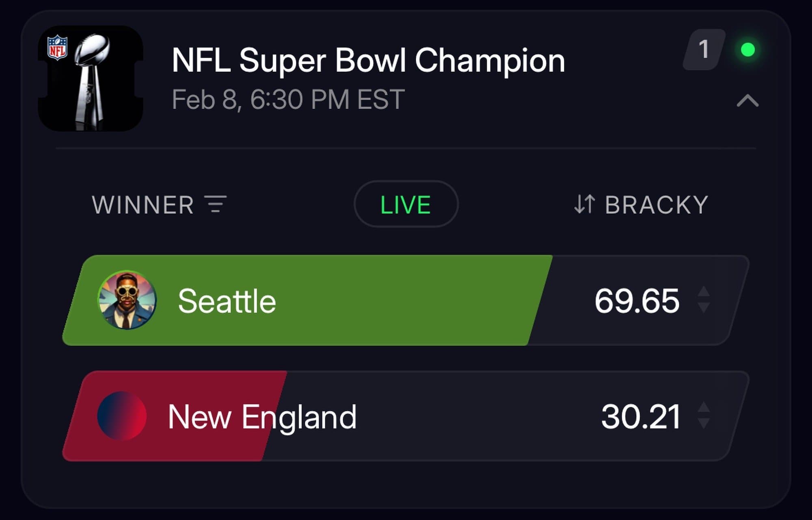Image resolution: width=812 pixels, height=520 pixels.
Task: Click the Super Bowl trophy thumbnail
Action: pos(90,78)
